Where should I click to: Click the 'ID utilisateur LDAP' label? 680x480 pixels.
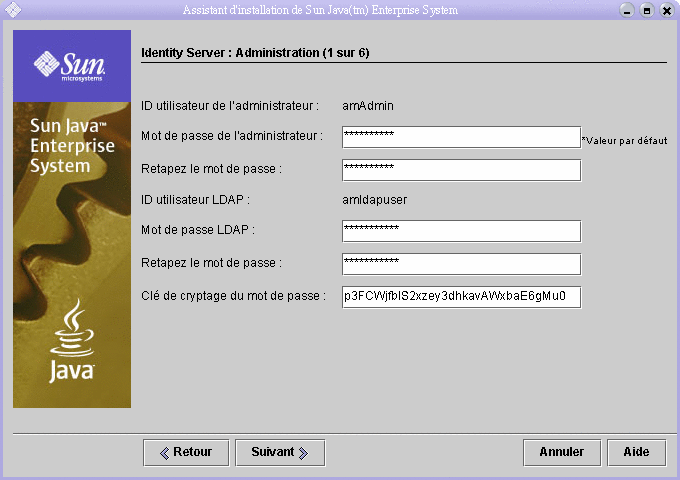coord(196,200)
